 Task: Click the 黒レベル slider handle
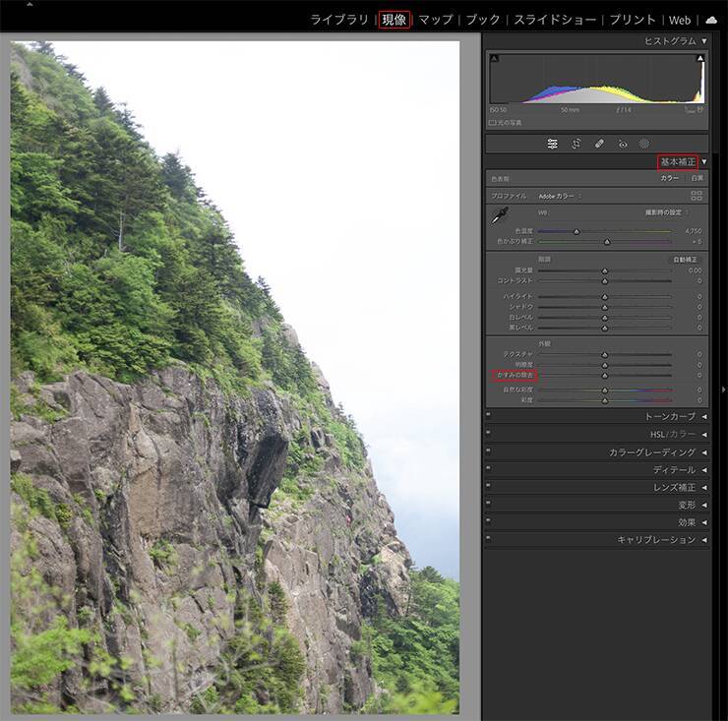coord(604,329)
